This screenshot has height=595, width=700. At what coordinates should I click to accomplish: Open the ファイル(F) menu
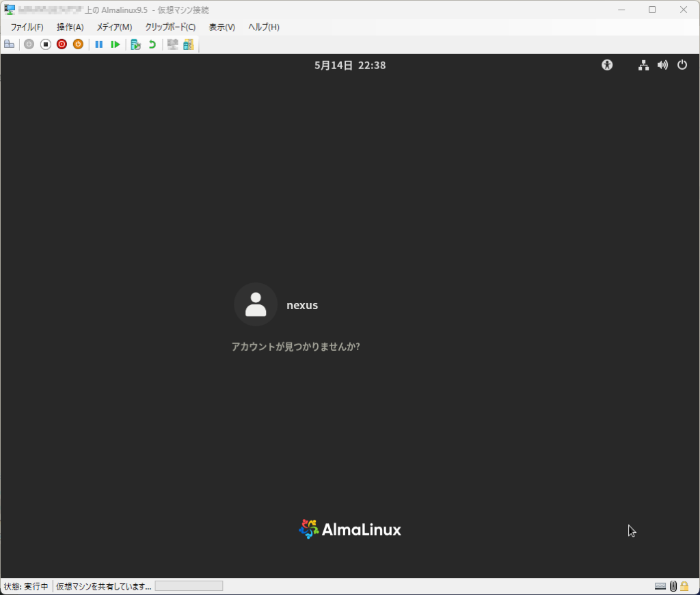27,27
